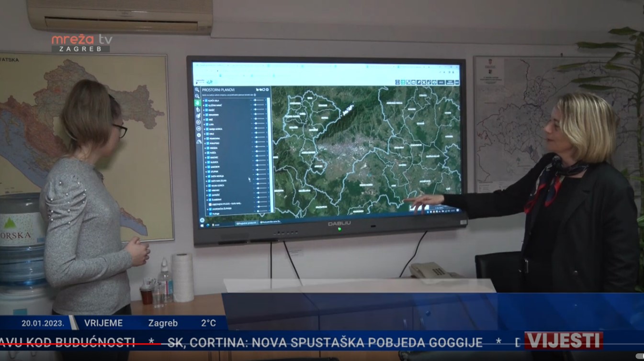Click the print icon in map toolbar
Image resolution: width=644 pixels, height=361 pixels.
click(434, 82)
